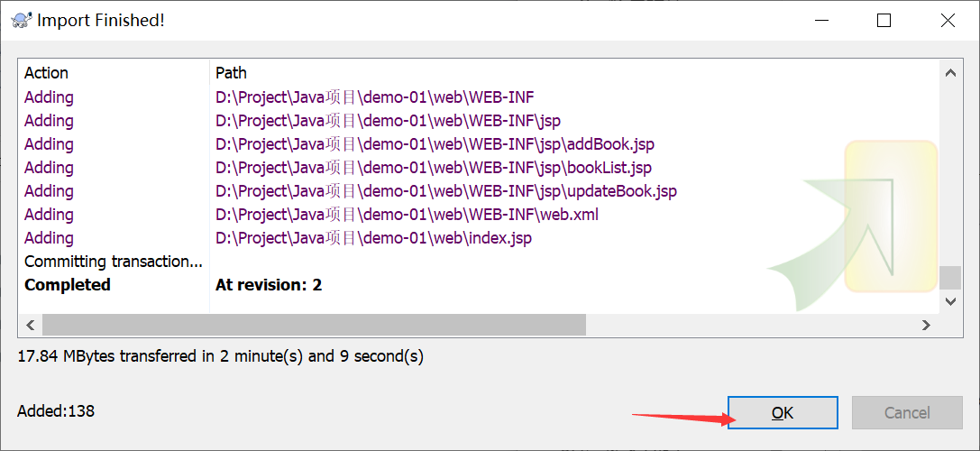Select the WEB-INF\jsp folder row

click(x=388, y=121)
